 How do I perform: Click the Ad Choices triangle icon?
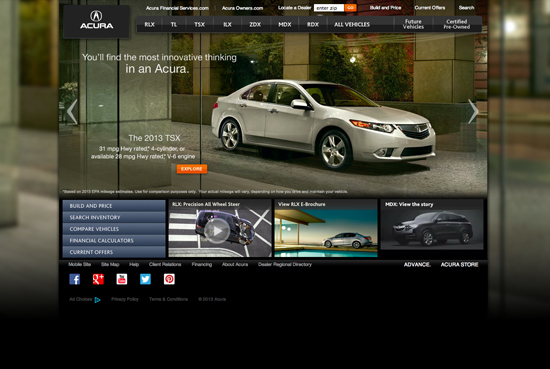tap(98, 300)
